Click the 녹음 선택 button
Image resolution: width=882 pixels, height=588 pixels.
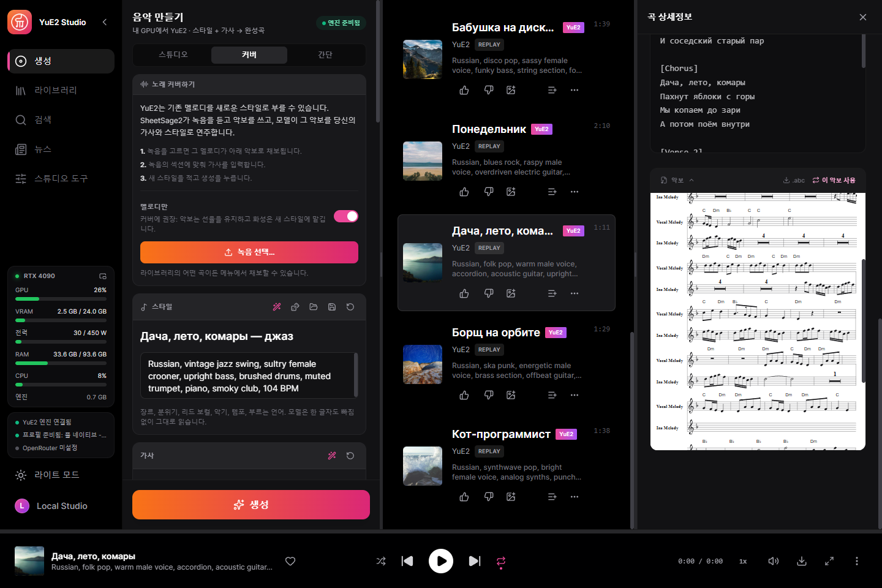[x=249, y=252]
